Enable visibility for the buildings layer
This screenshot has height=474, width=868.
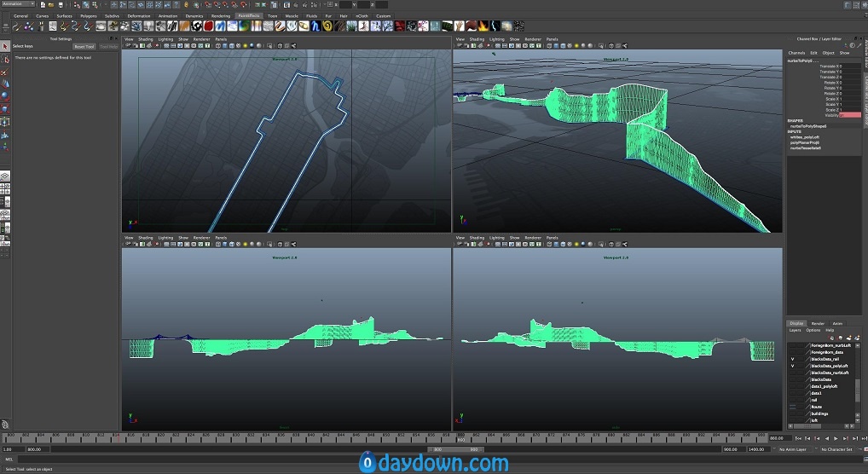click(793, 413)
